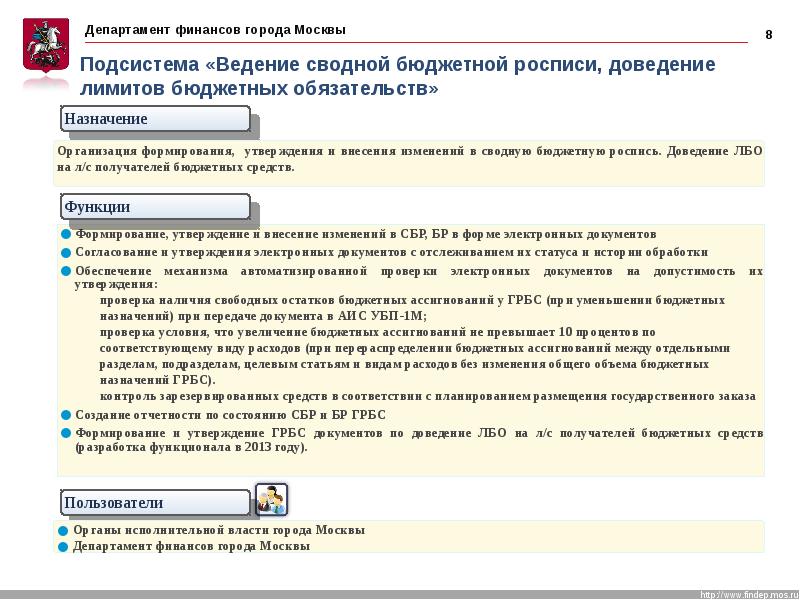The width and height of the screenshot is (800, 600).
Task: Click the bullet before Согласование и утверждения
Action: [x=66, y=253]
